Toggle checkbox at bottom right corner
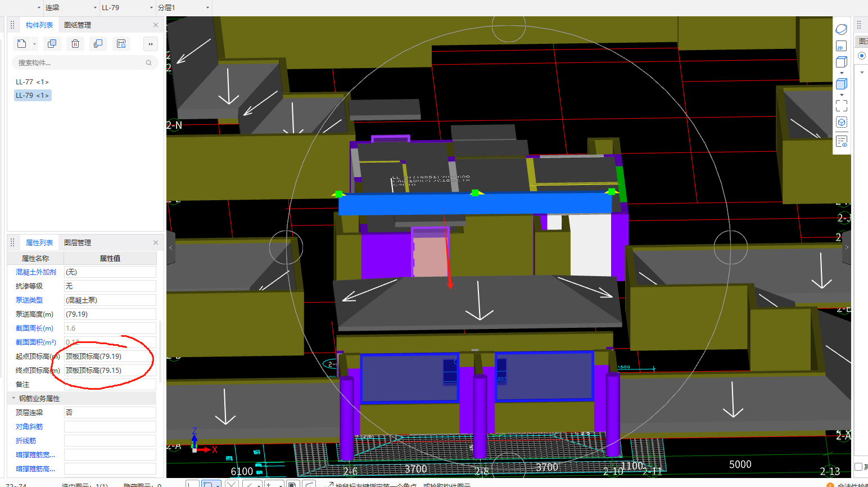This screenshot has height=487, width=868. click(858, 467)
